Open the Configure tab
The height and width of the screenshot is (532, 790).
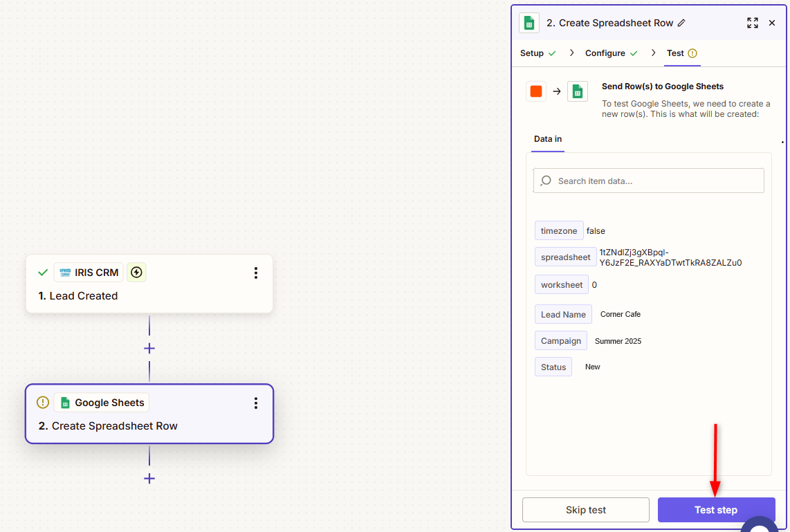point(611,53)
